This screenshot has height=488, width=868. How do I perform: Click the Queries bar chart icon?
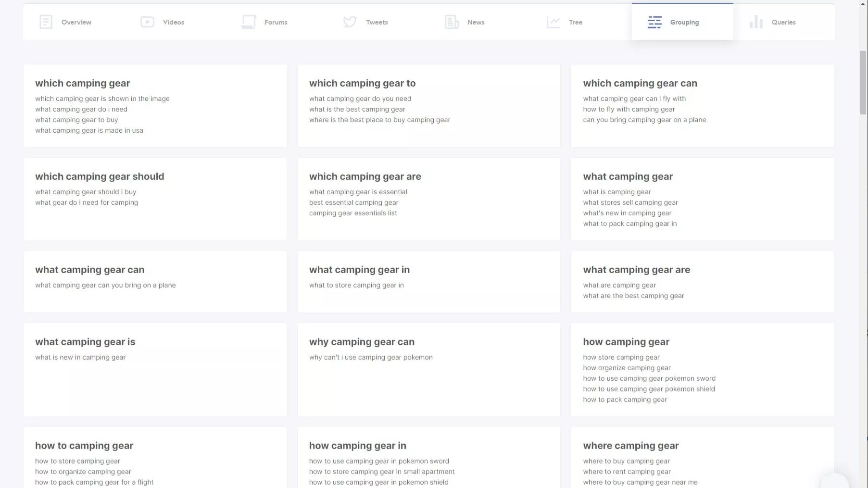pos(756,22)
